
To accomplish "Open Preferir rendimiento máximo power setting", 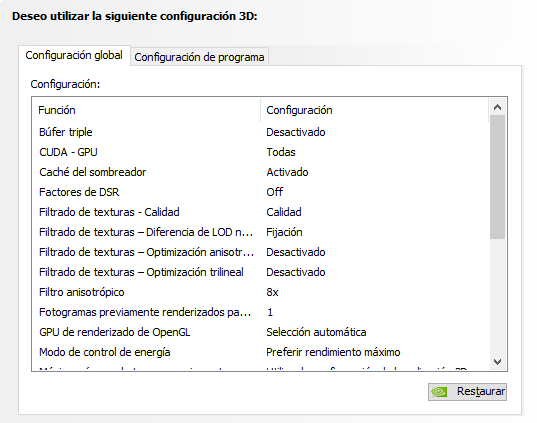I will tap(333, 352).
